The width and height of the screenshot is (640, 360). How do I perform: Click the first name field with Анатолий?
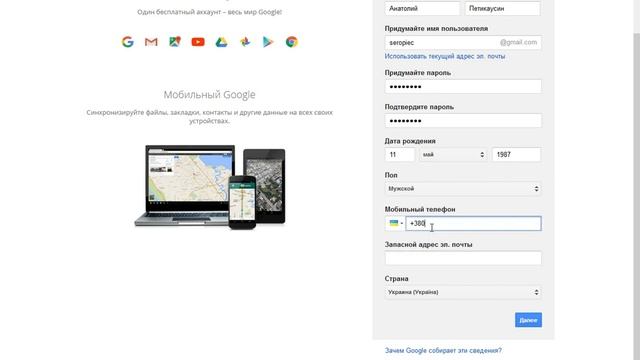[422, 9]
